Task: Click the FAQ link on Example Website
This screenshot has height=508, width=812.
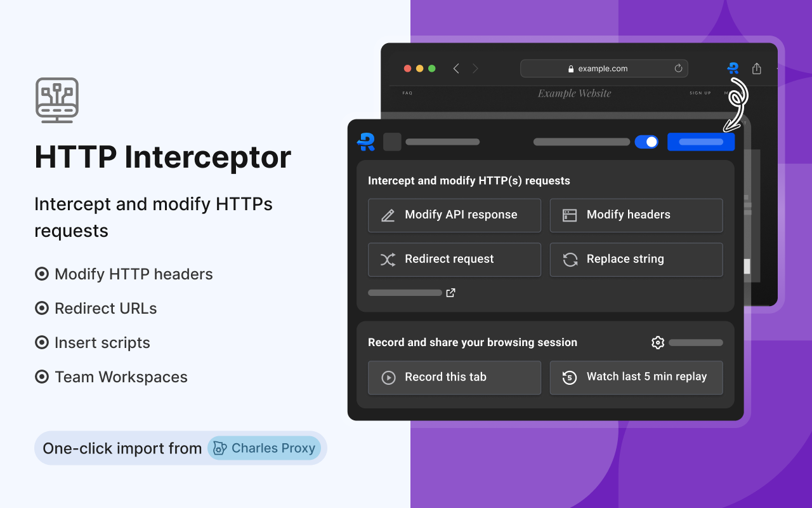Action: [x=407, y=93]
